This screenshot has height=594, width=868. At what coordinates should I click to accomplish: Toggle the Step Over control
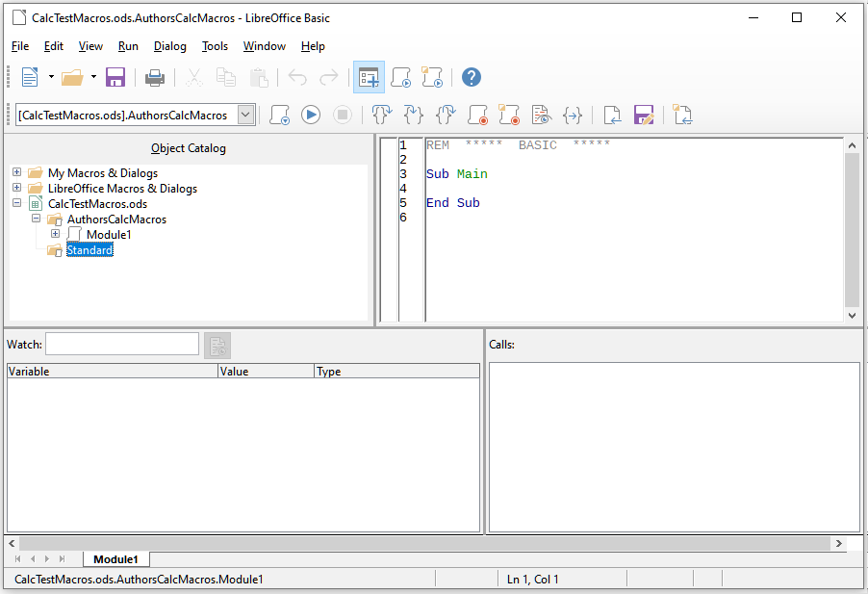[381, 115]
